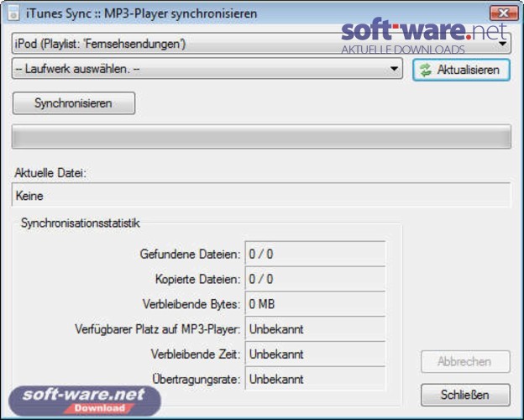Click the green refresh arrows icon
Screen dimensions: 524x420
[426, 70]
